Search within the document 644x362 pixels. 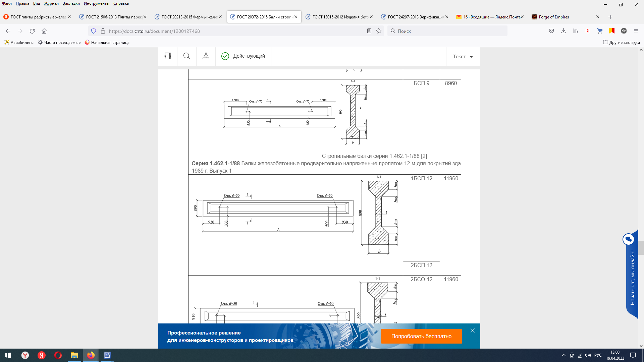[x=187, y=56]
